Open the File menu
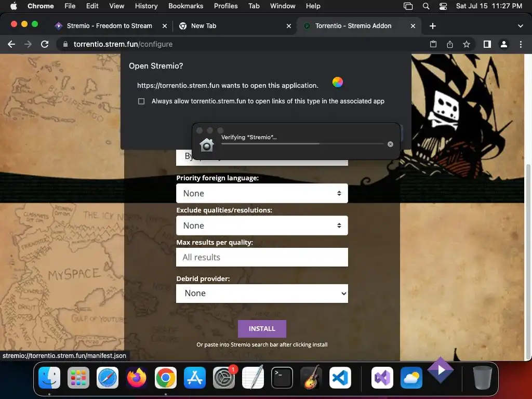The width and height of the screenshot is (532, 399). pyautogui.click(x=70, y=6)
